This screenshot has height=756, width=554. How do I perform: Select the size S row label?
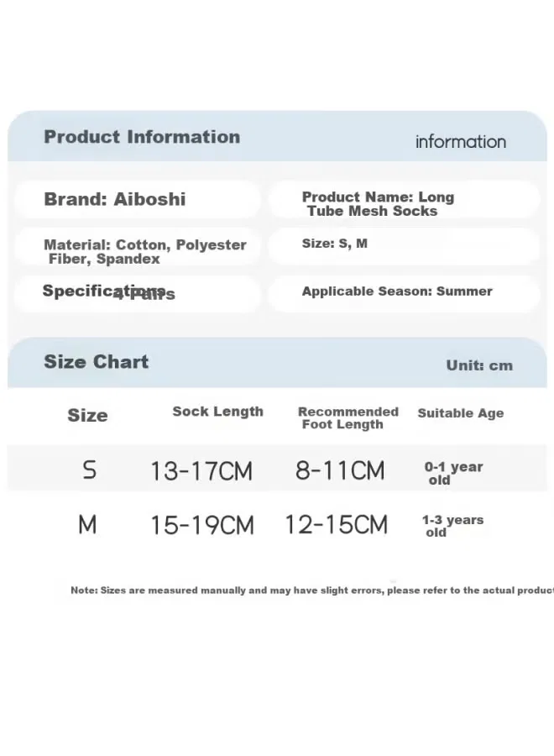point(90,470)
